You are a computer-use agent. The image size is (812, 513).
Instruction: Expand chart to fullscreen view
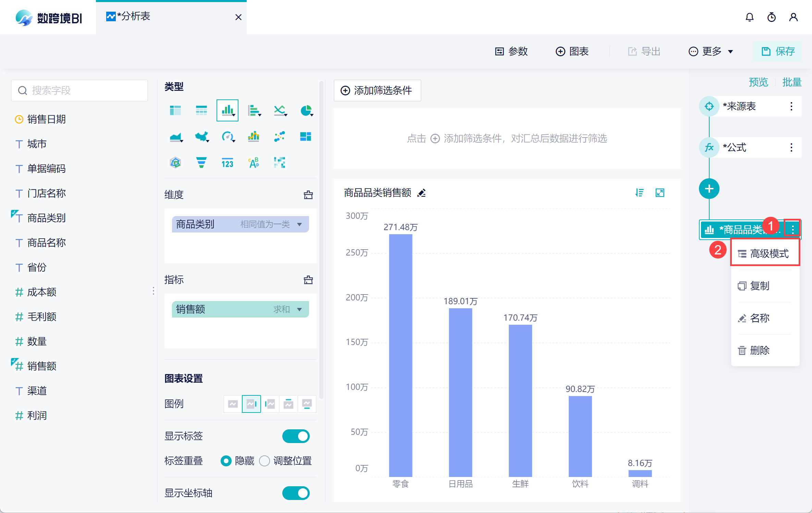point(660,193)
